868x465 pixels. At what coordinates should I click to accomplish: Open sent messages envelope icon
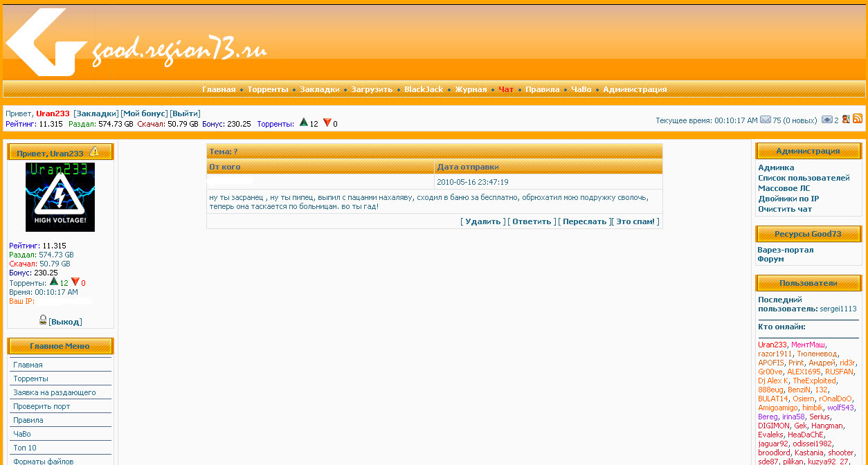point(826,120)
